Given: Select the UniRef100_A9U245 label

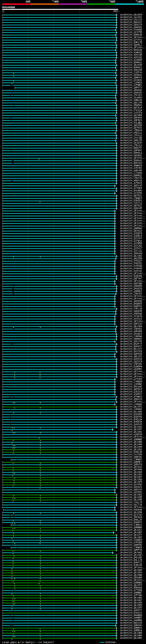Looking at the screenshot, I should 131,70.
